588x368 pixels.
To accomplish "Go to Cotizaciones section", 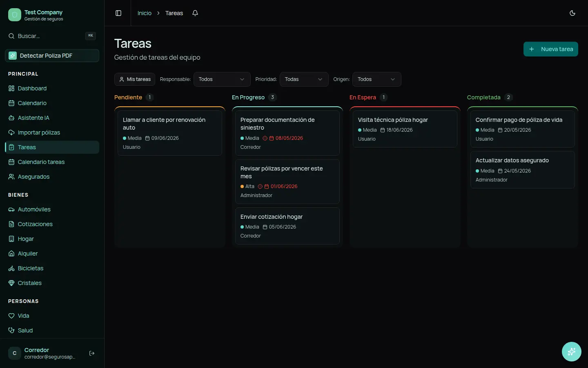I will pyautogui.click(x=52, y=224).
